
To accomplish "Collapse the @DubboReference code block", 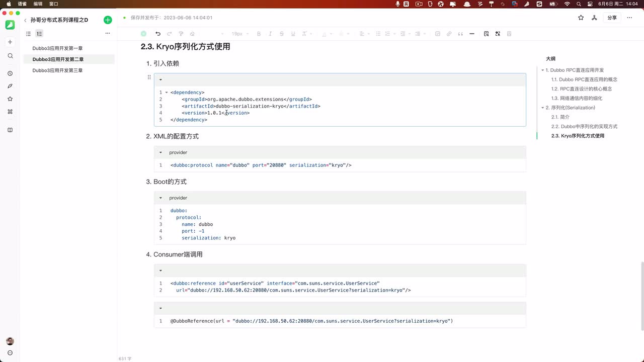I will coord(160,308).
